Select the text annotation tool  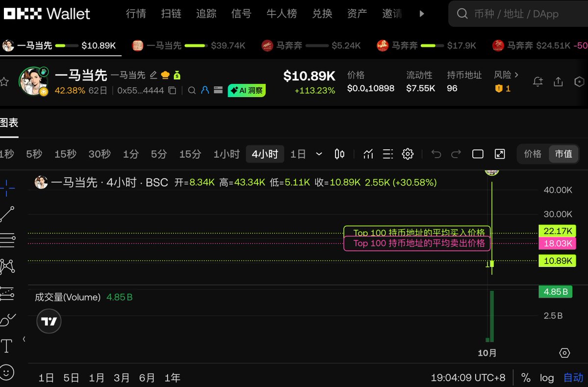(7, 346)
